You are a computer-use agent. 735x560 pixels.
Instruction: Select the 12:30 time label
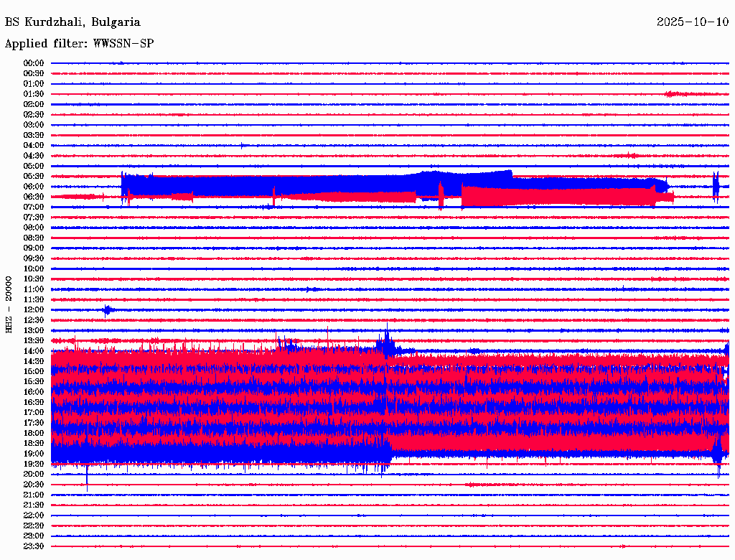point(34,320)
